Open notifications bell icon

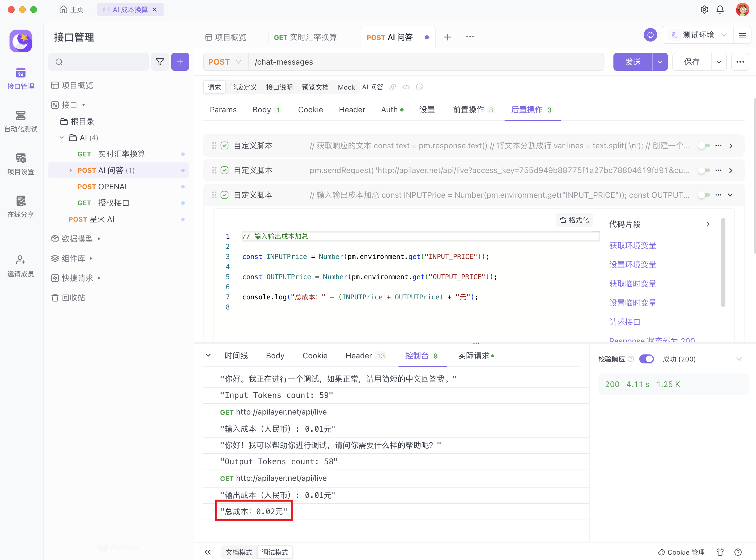[720, 10]
